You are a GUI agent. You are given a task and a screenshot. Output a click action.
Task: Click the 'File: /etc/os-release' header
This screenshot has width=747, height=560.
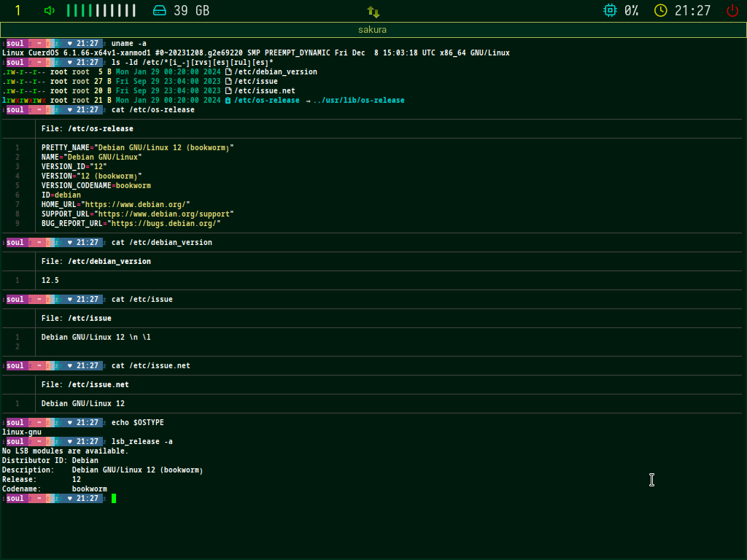(88, 128)
